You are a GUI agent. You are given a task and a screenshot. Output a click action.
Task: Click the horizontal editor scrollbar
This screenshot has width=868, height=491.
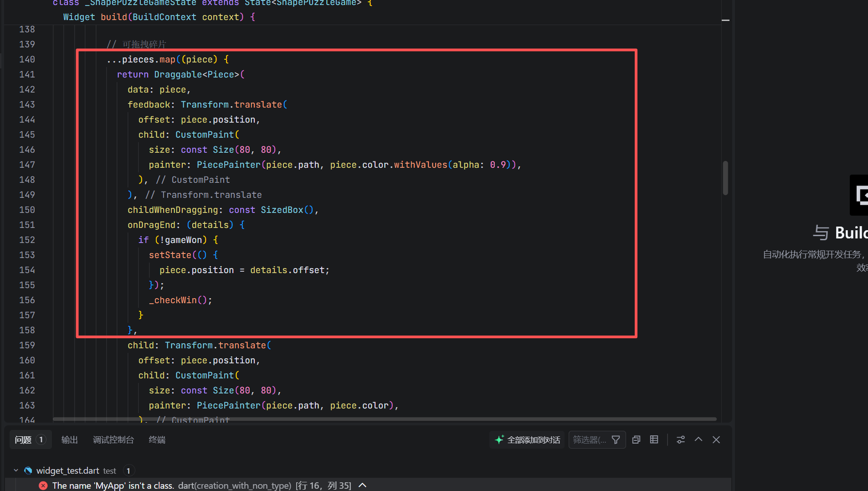click(385, 419)
